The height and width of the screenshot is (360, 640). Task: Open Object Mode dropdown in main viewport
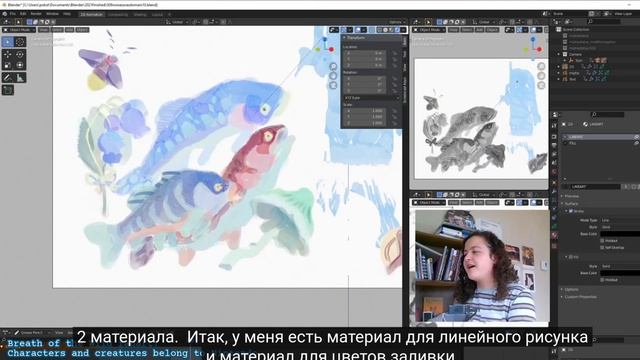[19, 30]
